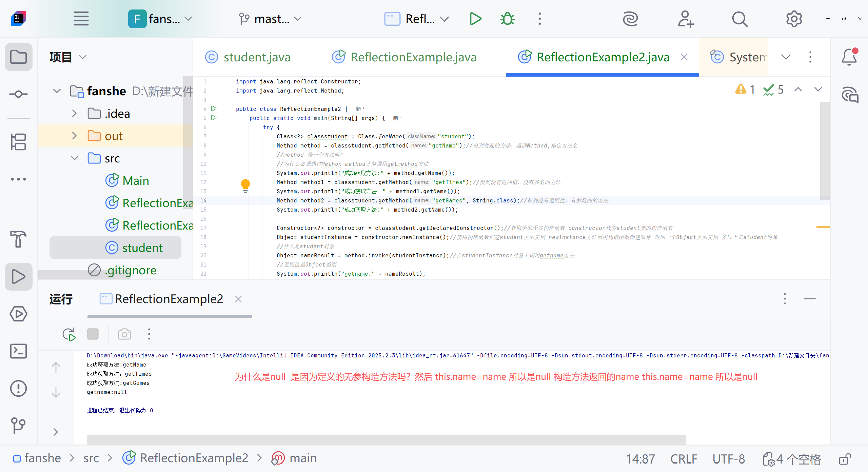Click the Build hammer icon
Screen dimensions: 868x472
pyautogui.click(x=18, y=239)
